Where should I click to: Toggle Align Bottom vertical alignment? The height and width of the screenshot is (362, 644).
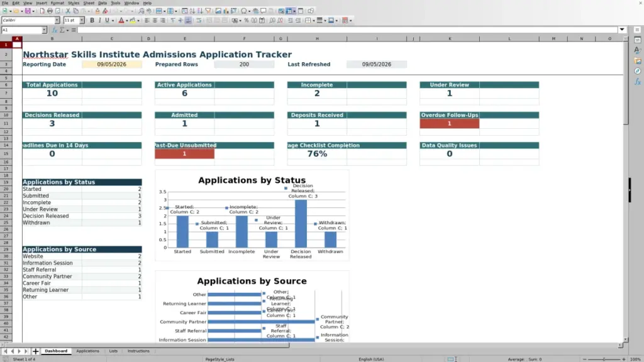tap(188, 20)
